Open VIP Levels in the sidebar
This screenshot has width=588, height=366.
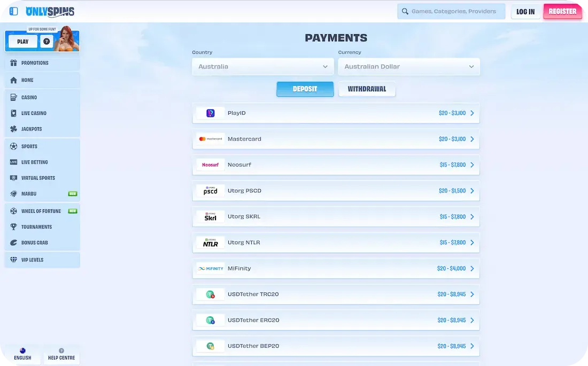pos(42,260)
